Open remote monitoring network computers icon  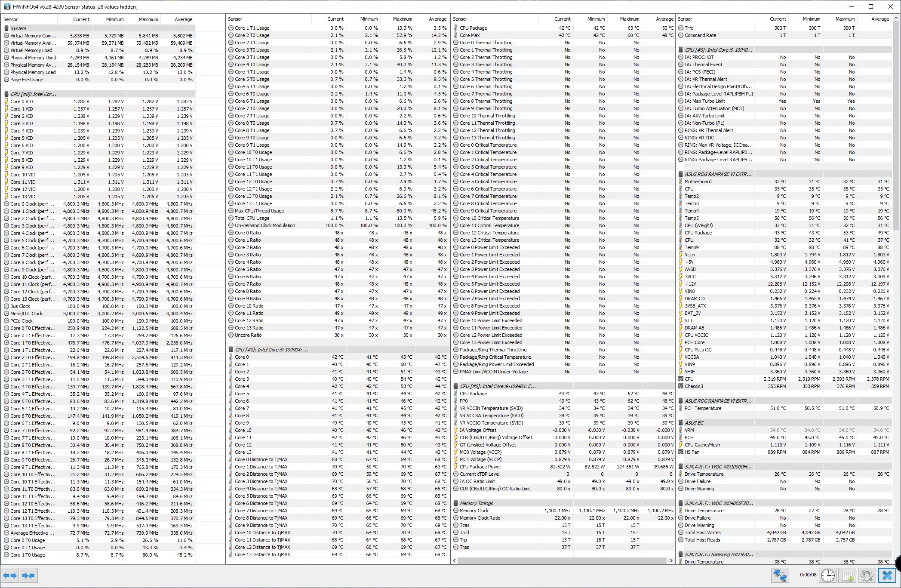click(x=780, y=576)
